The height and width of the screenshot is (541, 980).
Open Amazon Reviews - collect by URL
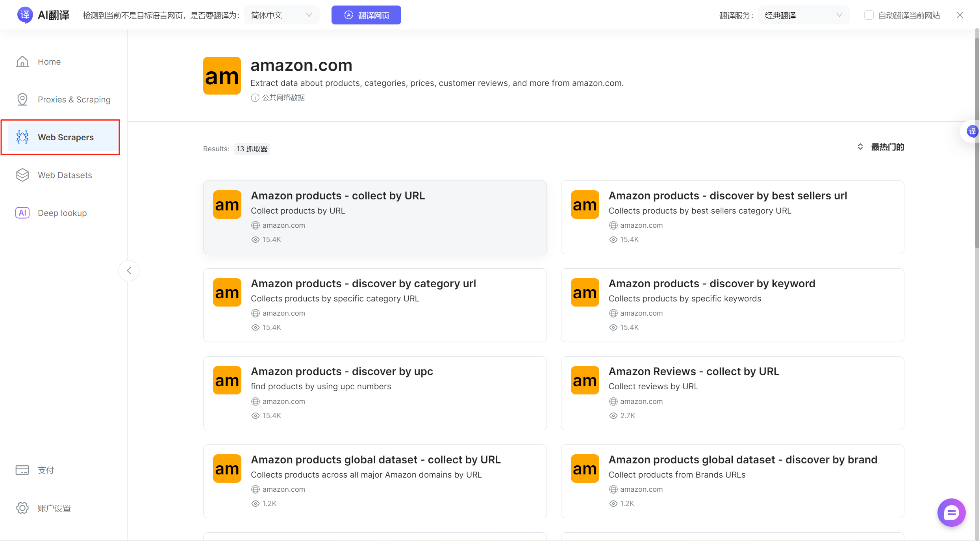(x=732, y=393)
